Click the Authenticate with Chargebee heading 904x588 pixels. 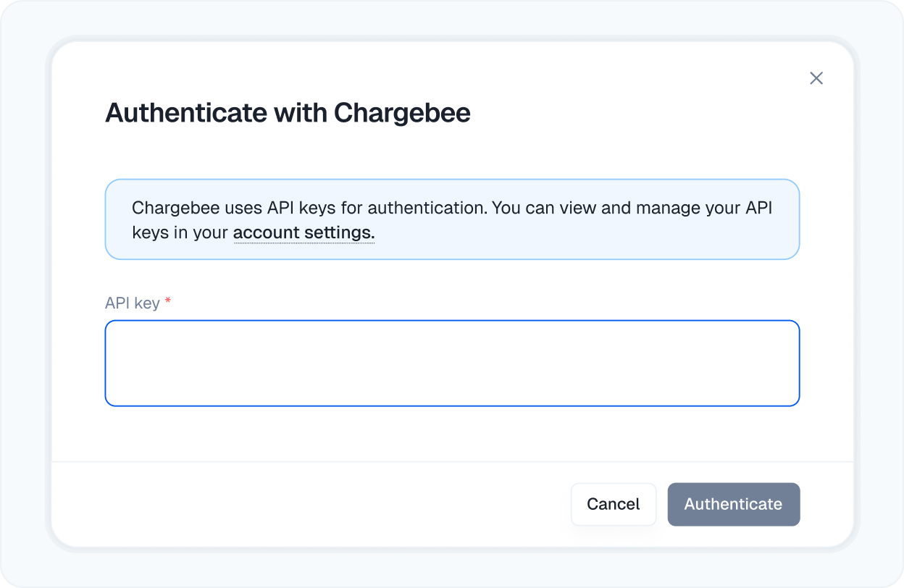point(288,113)
